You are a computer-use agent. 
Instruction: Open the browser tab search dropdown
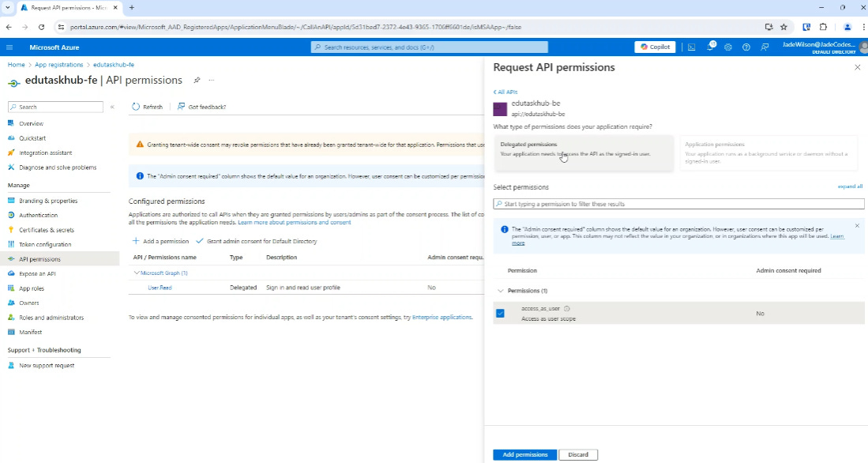pos(8,8)
